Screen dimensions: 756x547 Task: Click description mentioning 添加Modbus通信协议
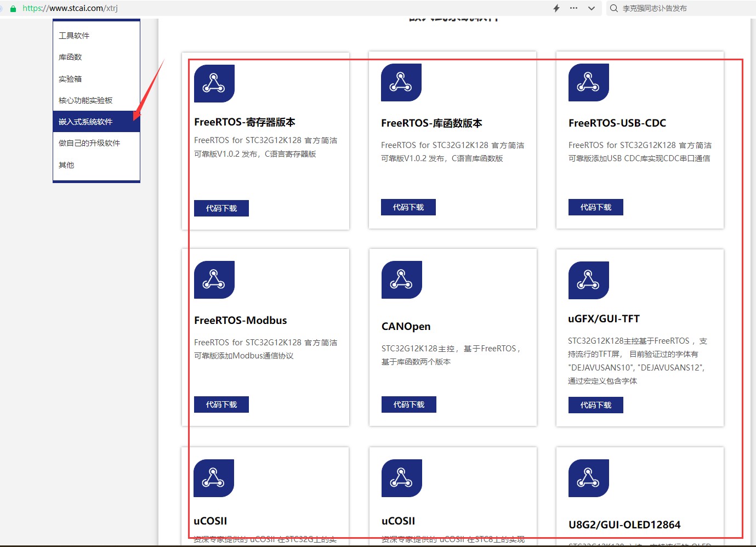click(x=266, y=349)
